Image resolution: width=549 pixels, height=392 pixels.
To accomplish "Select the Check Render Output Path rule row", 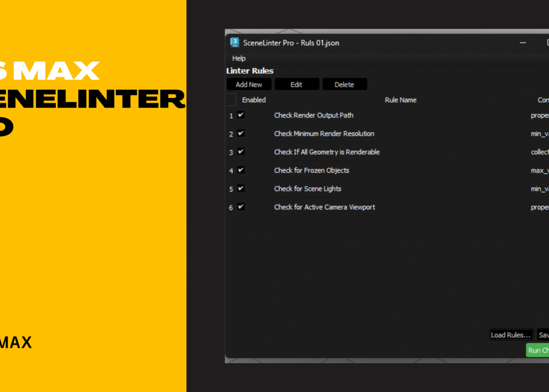I will tap(314, 115).
